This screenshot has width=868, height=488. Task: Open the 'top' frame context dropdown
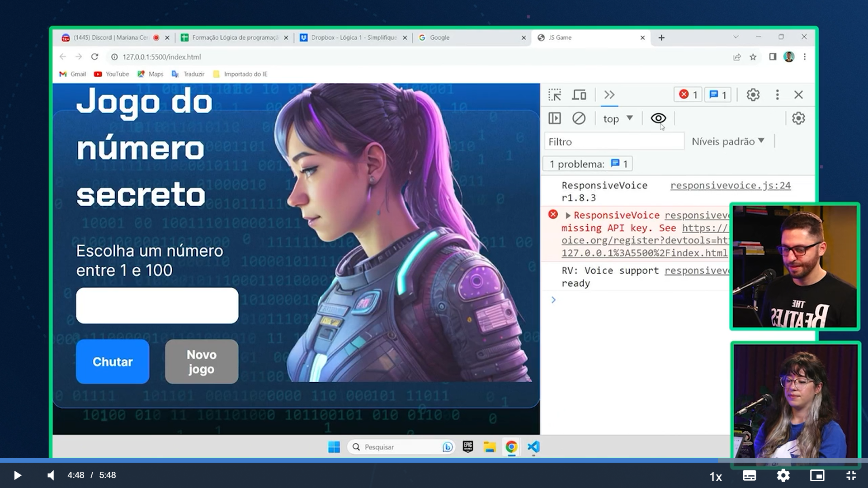[x=617, y=118]
